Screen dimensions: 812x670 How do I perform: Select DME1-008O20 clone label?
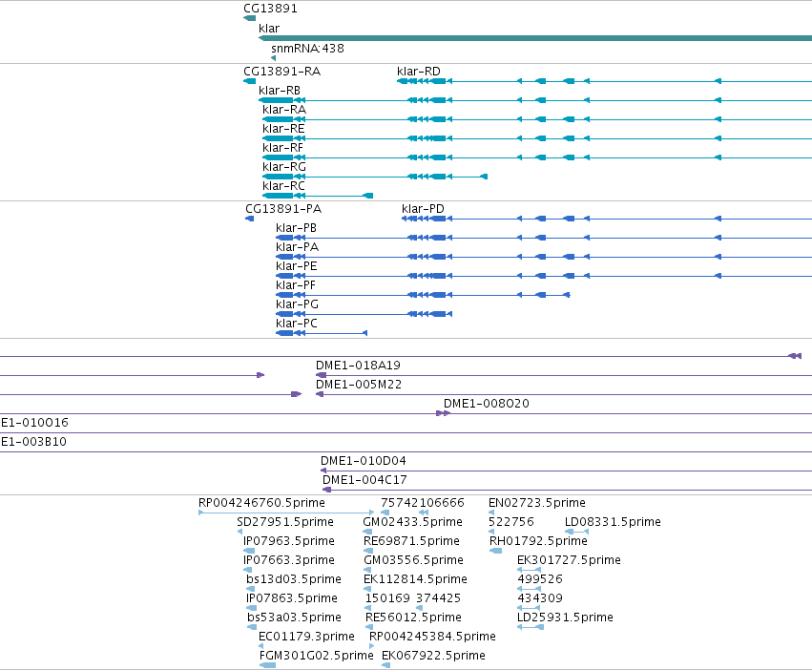coord(487,404)
